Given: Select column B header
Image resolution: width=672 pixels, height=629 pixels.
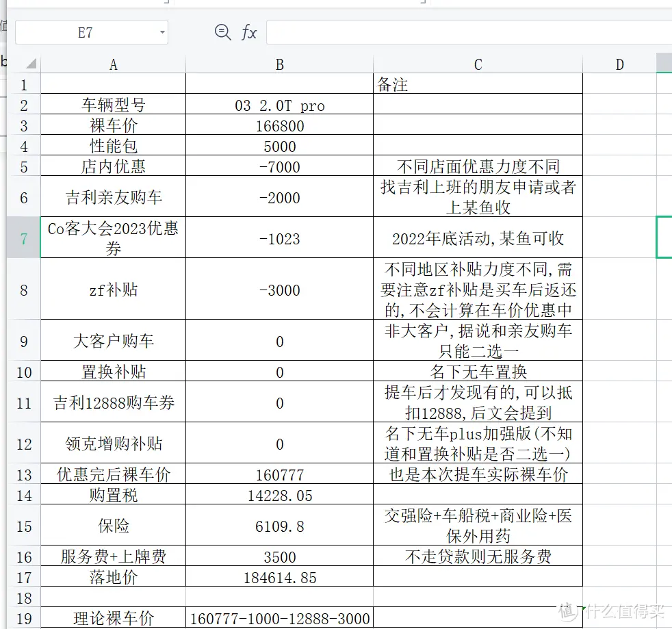Looking at the screenshot, I should coord(279,64).
